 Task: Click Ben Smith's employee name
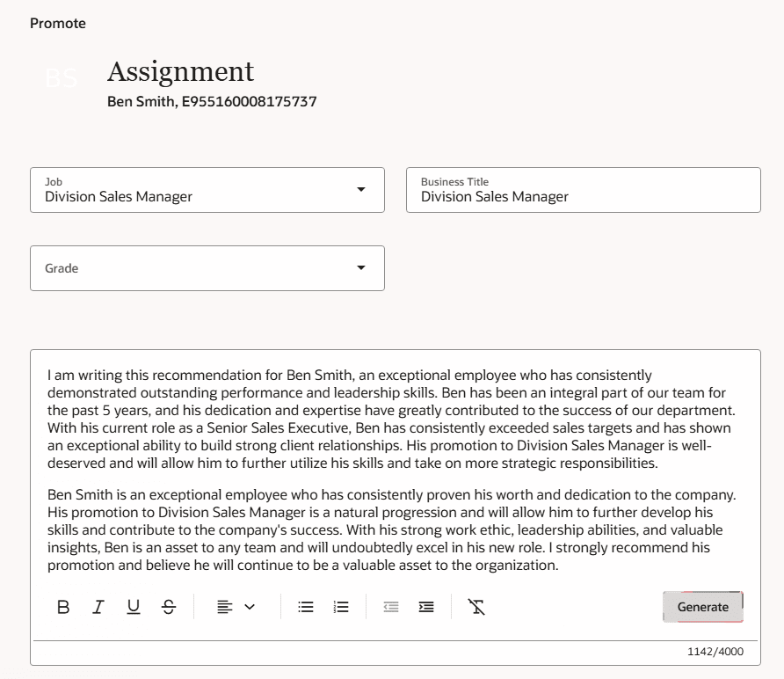(214, 101)
